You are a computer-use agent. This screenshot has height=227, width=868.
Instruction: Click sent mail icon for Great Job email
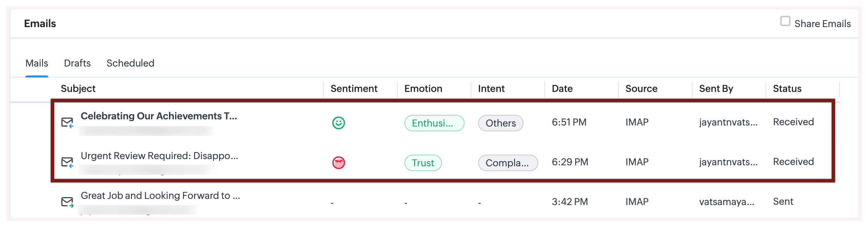point(67,202)
